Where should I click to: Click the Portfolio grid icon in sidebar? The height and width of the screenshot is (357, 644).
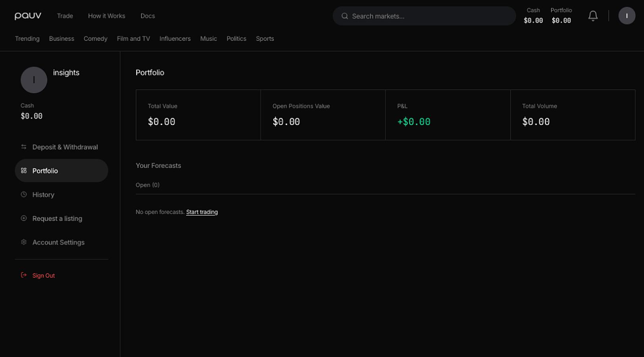(24, 171)
